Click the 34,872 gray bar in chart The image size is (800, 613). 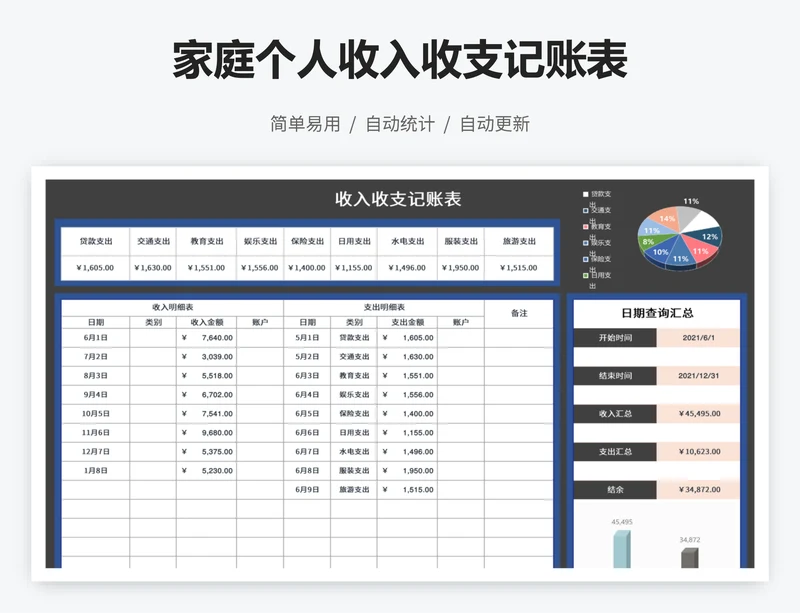(690, 558)
